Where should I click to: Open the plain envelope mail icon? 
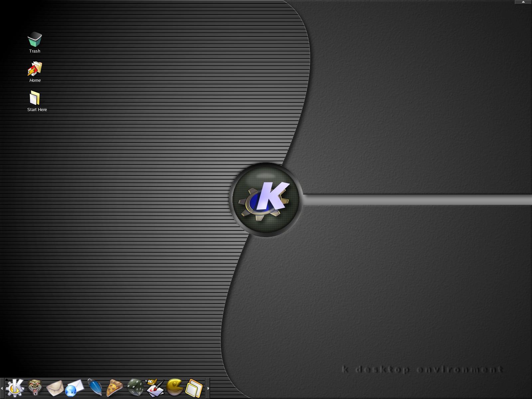(x=55, y=388)
